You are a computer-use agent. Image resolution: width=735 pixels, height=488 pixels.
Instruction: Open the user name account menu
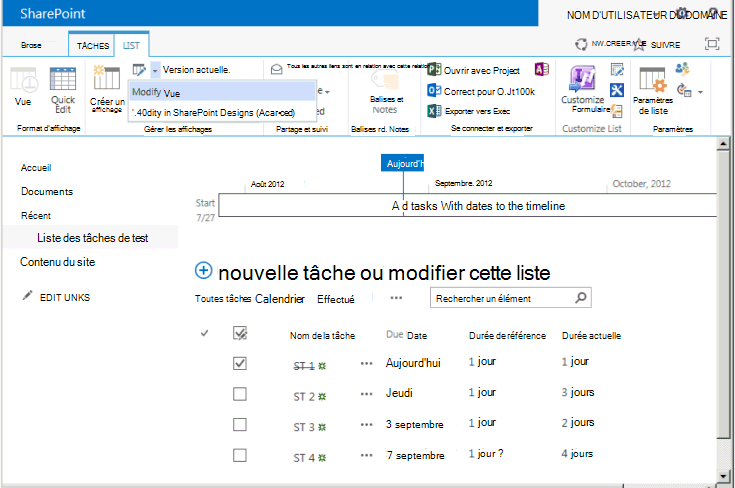[647, 15]
